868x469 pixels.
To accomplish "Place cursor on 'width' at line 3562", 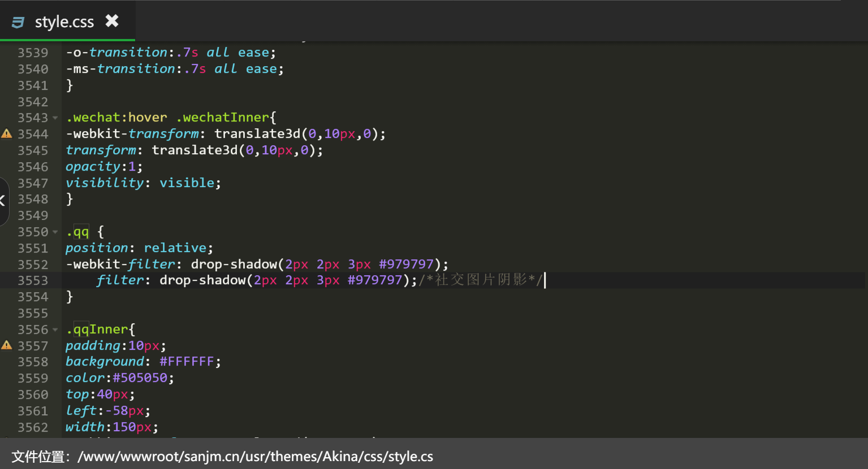I will [x=85, y=427].
